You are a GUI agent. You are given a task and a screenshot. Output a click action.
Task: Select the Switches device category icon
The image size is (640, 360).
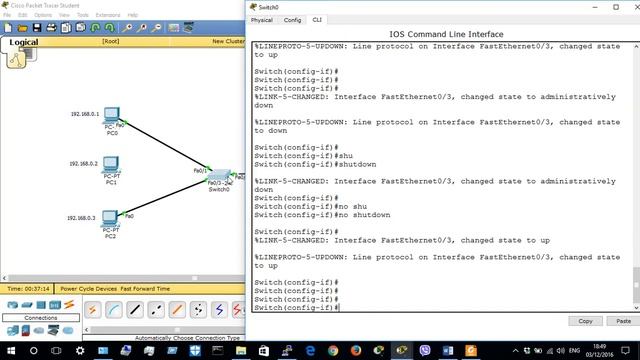click(27, 304)
